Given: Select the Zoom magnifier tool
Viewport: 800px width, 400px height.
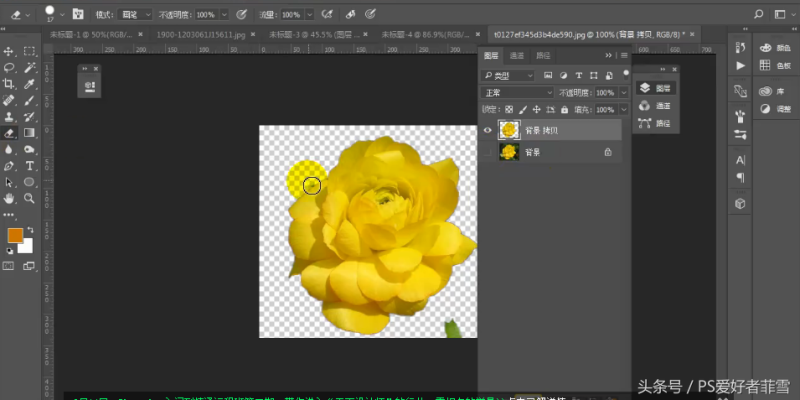Looking at the screenshot, I should [x=30, y=199].
